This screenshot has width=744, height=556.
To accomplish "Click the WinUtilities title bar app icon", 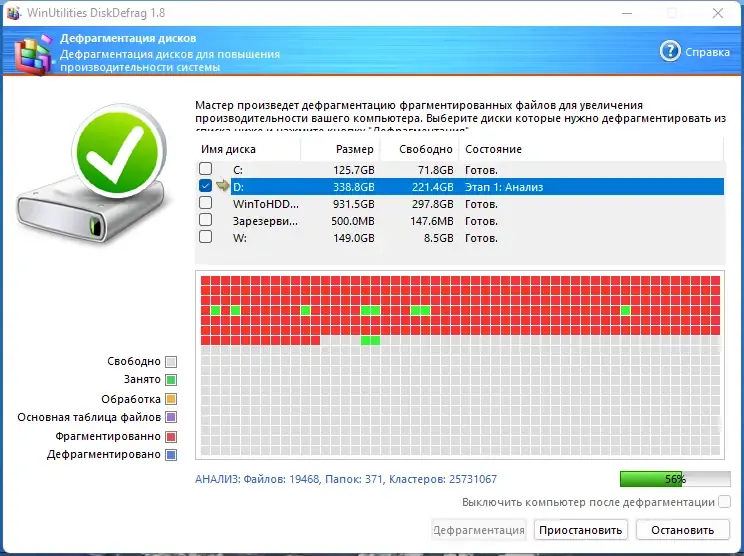I will tap(13, 13).
